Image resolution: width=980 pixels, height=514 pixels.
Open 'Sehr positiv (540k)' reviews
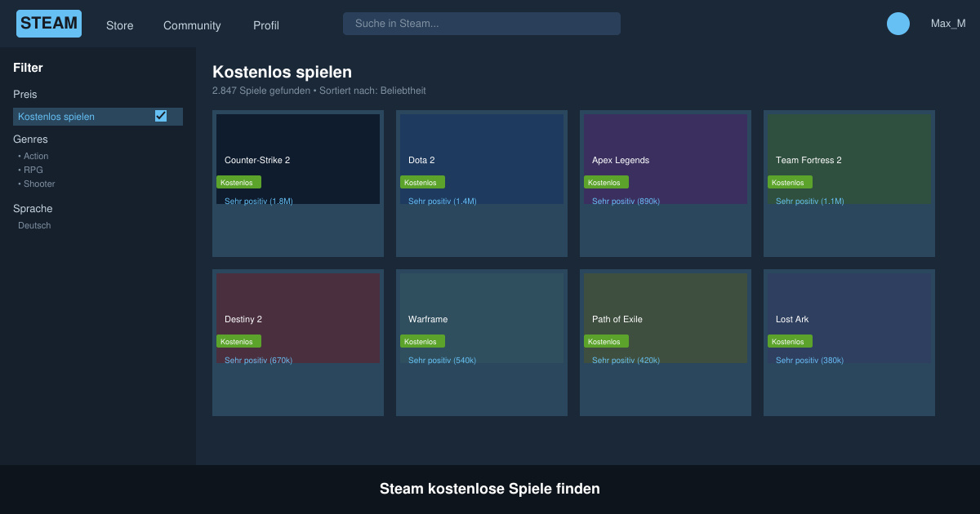click(x=443, y=360)
